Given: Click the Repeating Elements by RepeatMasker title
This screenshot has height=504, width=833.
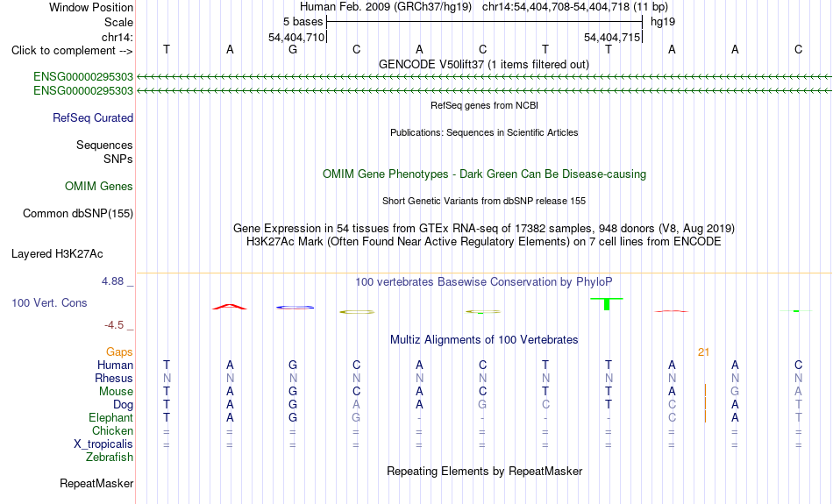Looking at the screenshot, I should coord(484,471).
